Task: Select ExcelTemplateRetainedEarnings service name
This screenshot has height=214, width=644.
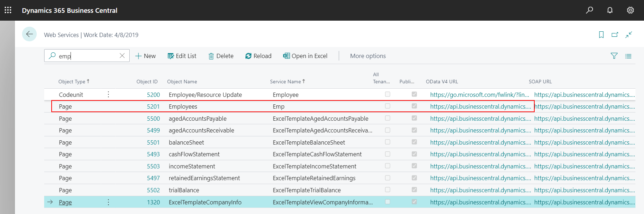Action: [314, 178]
